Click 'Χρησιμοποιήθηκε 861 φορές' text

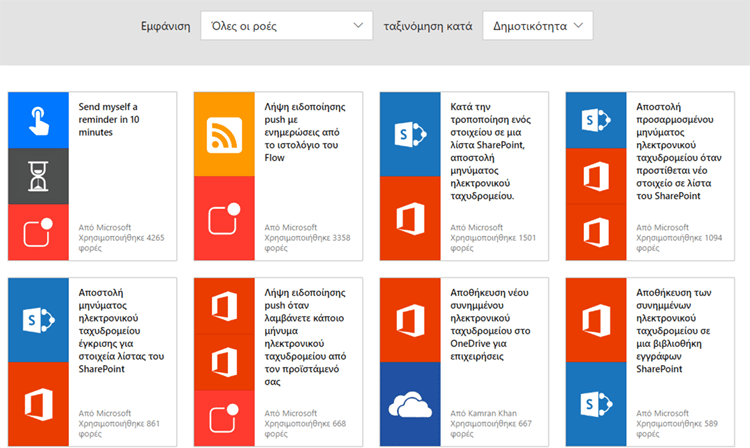119,428
